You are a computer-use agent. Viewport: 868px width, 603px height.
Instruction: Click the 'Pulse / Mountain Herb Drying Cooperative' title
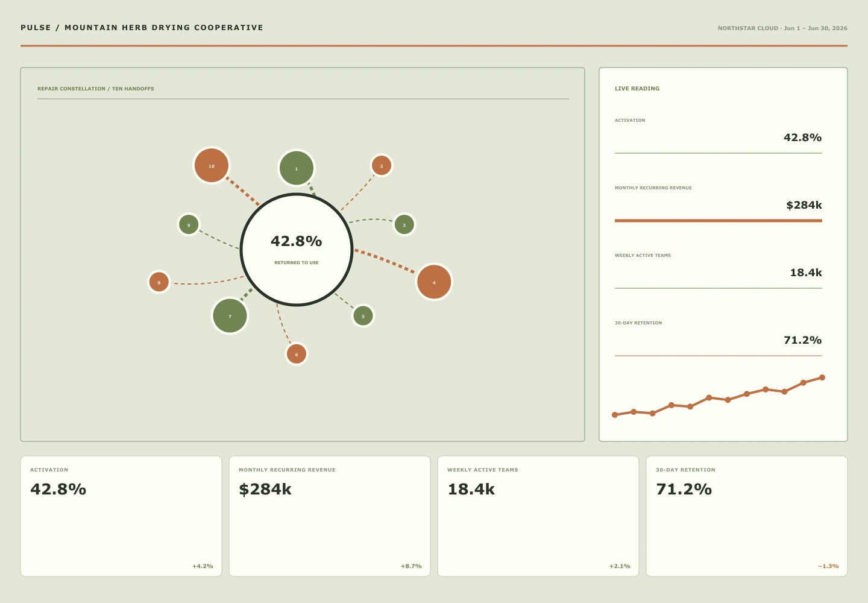[x=142, y=28]
